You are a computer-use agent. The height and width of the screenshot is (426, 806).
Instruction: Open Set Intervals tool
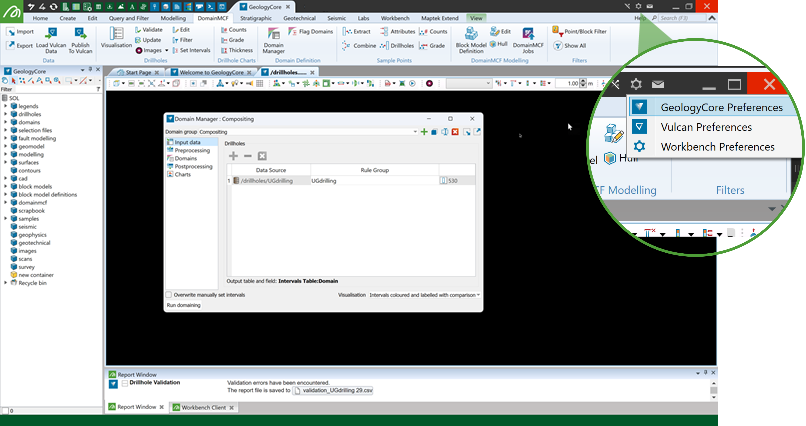(191, 50)
